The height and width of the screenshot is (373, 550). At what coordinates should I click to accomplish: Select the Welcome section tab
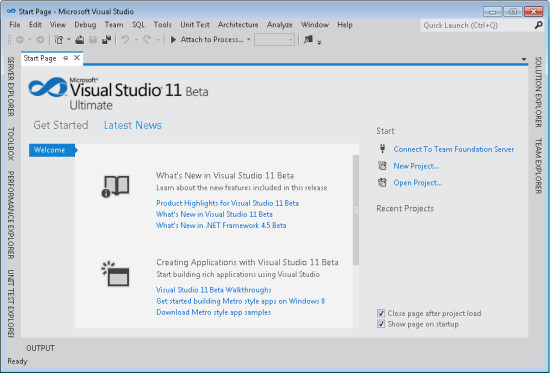[x=53, y=150]
